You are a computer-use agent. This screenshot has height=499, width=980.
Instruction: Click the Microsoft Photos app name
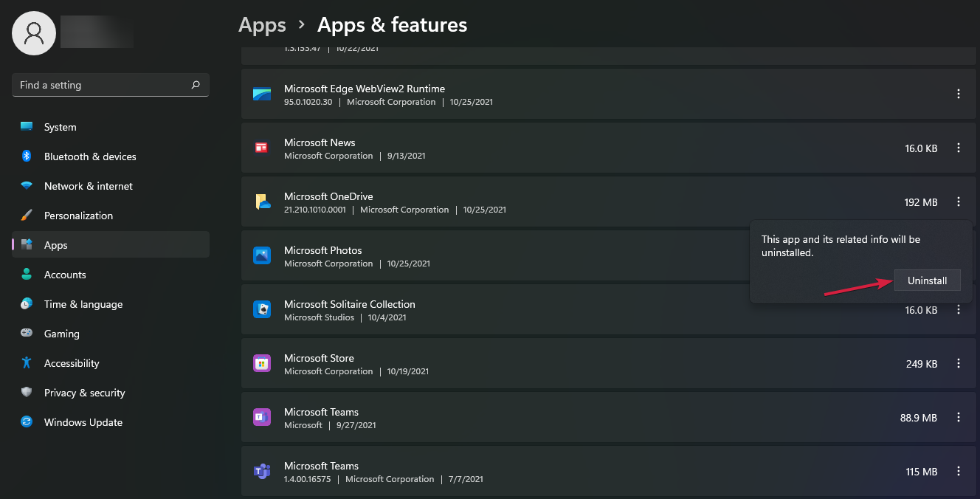point(323,250)
